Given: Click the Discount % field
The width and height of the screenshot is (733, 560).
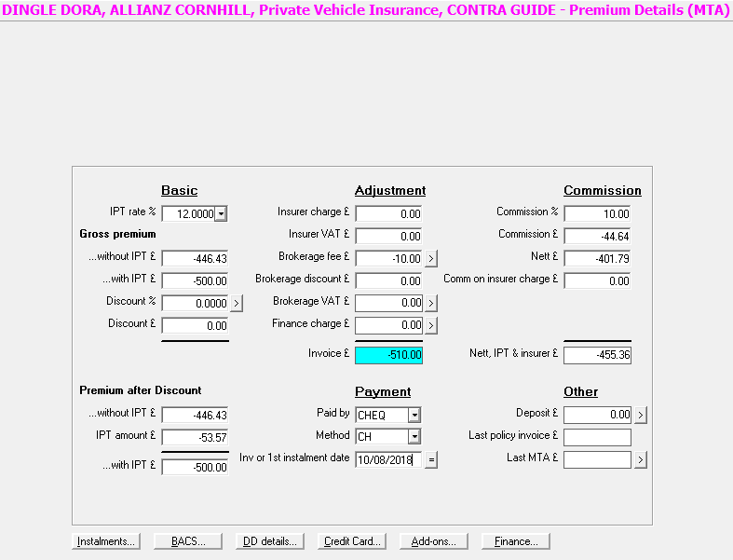Looking at the screenshot, I should coord(195,303).
